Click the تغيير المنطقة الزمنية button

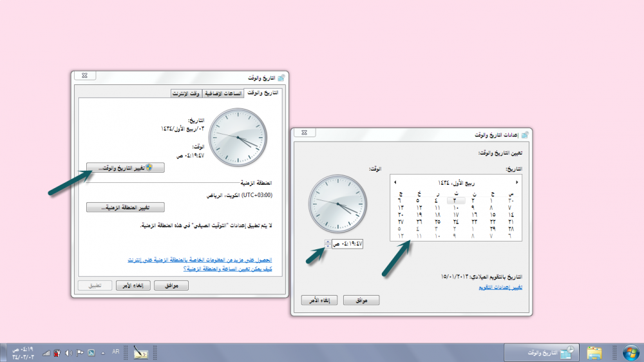coord(126,207)
